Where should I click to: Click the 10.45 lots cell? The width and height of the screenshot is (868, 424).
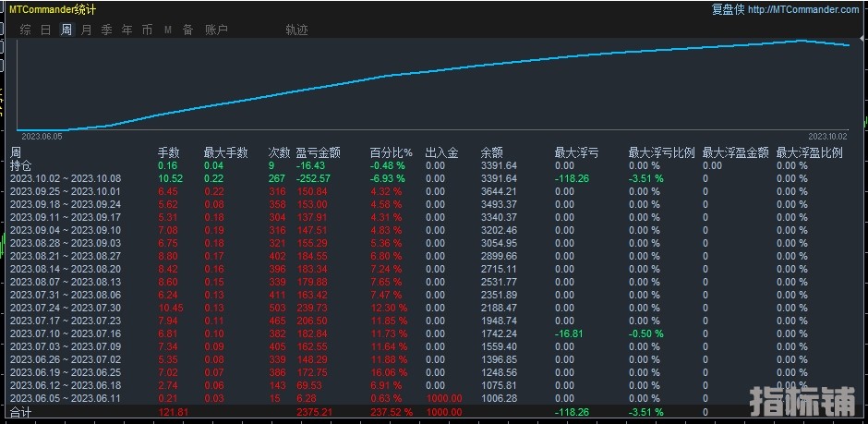[x=171, y=308]
